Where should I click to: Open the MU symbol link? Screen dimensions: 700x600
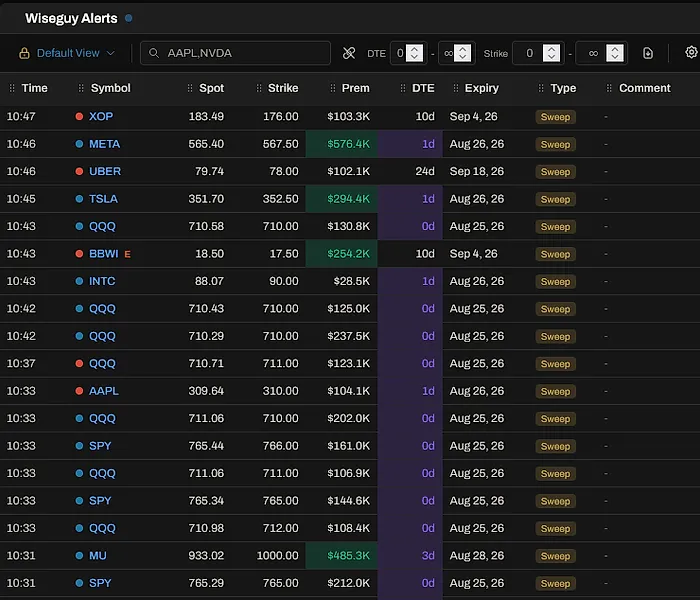(98, 556)
